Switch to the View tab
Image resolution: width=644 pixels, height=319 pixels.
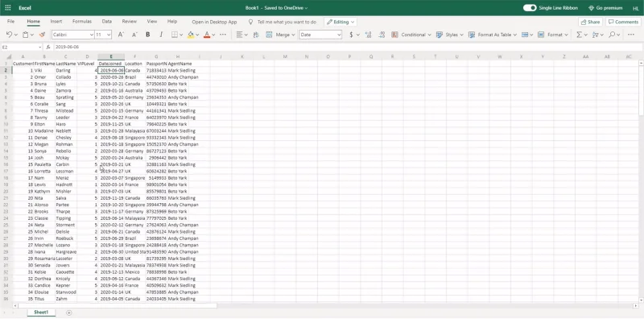152,22
